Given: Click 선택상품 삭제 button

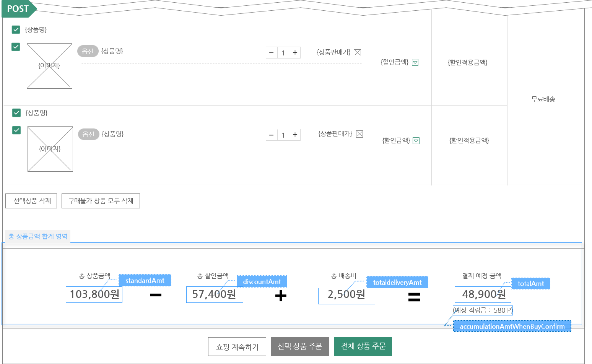Looking at the screenshot, I should (x=31, y=201).
